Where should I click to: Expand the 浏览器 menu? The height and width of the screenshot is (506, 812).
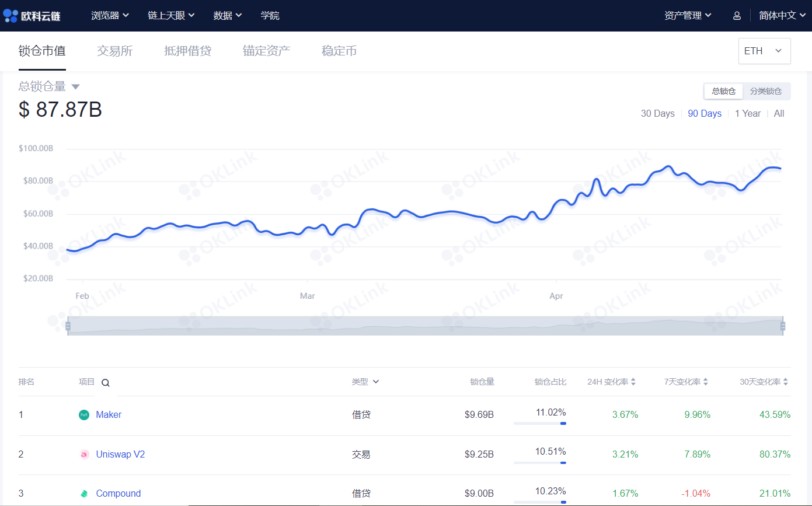(x=110, y=16)
